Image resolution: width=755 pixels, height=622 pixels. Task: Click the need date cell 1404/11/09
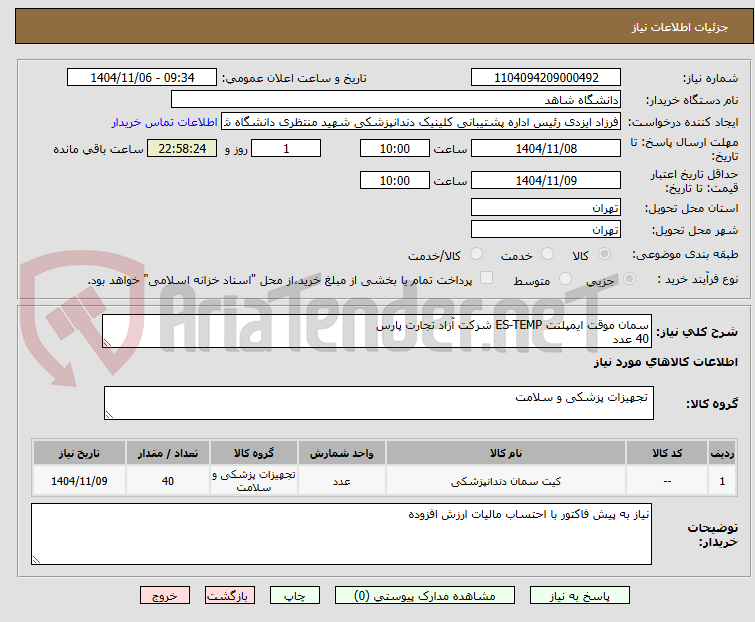[79, 481]
